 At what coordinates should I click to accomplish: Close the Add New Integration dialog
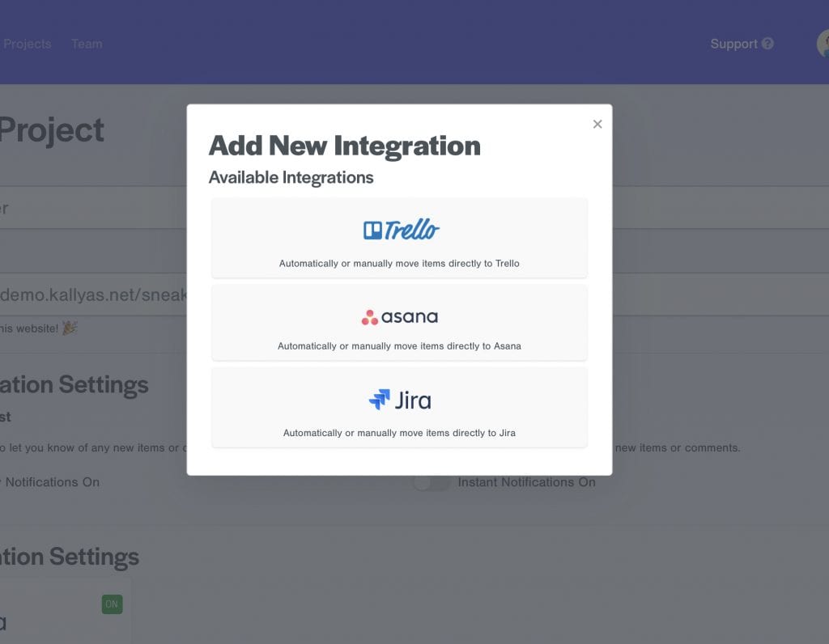[597, 124]
